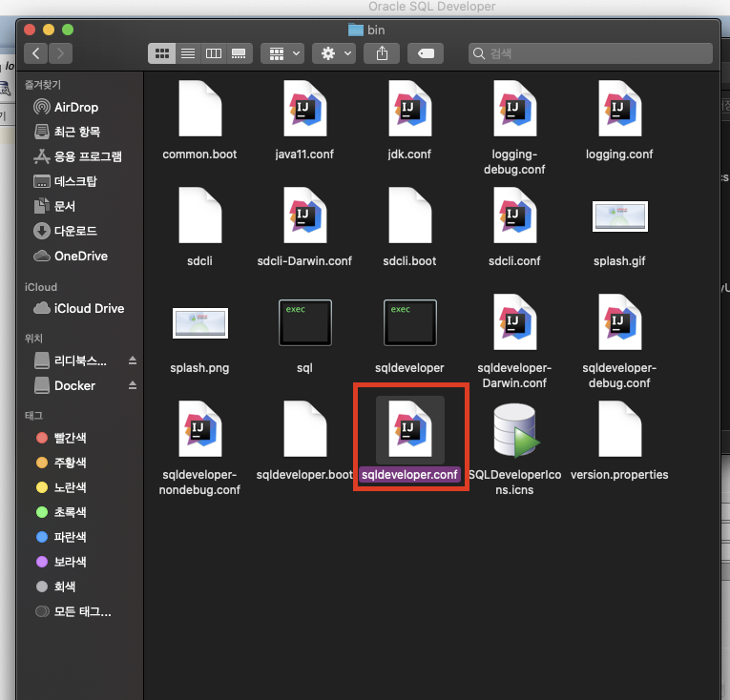This screenshot has height=700, width=730.
Task: Open AirDrop in the sidebar
Action: click(x=66, y=107)
